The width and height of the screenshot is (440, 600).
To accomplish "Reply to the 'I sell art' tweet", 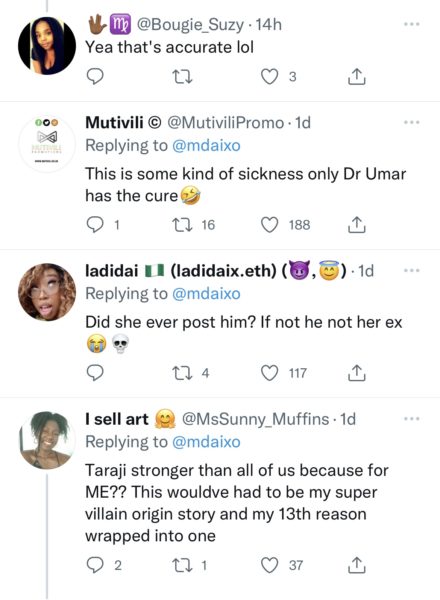I will [94, 565].
